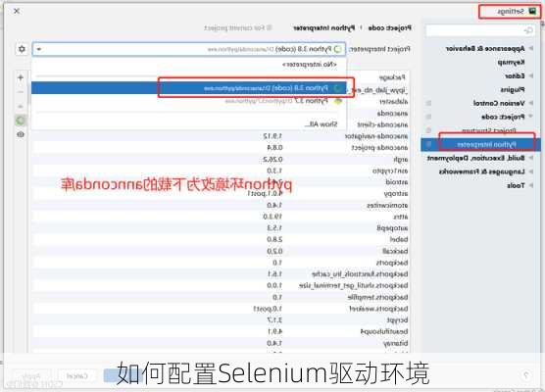Select the beautifulsoup4 package row
This screenshot has height=392, width=545.
point(221,331)
